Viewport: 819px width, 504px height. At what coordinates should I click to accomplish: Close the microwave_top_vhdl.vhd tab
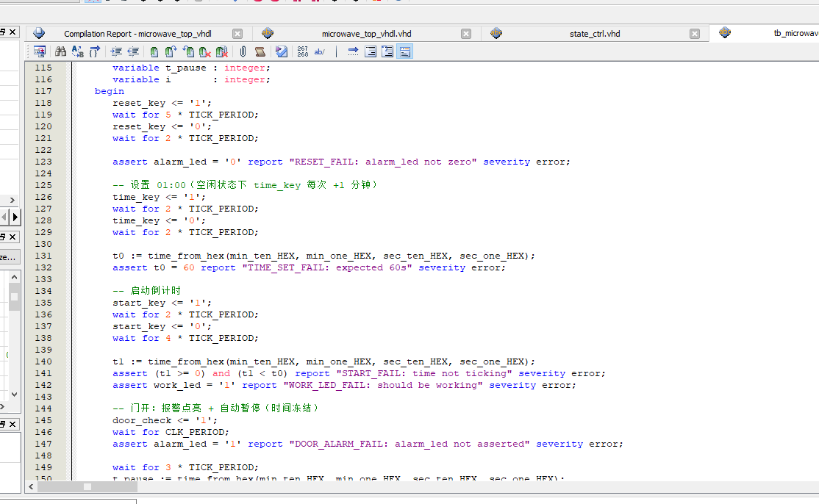coord(466,33)
